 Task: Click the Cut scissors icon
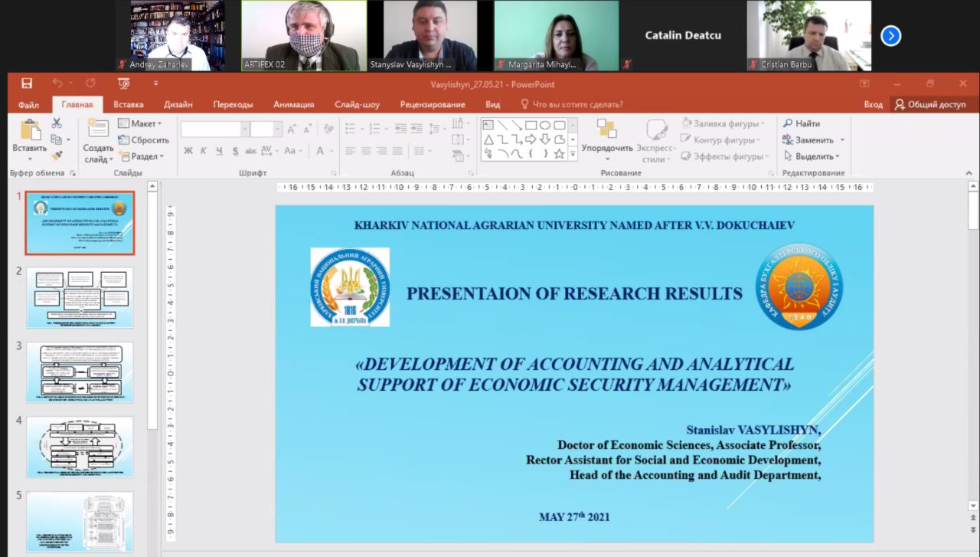pos(57,123)
